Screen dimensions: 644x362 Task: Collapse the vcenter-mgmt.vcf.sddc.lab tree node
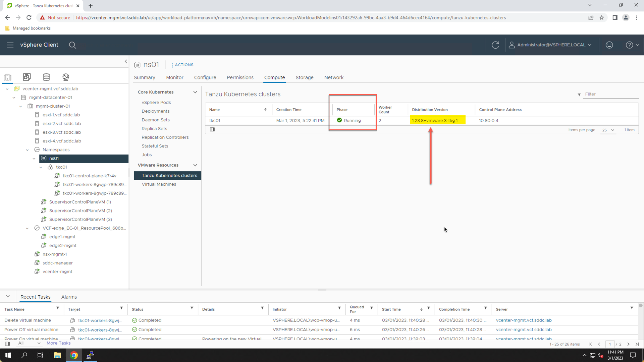coord(7,89)
